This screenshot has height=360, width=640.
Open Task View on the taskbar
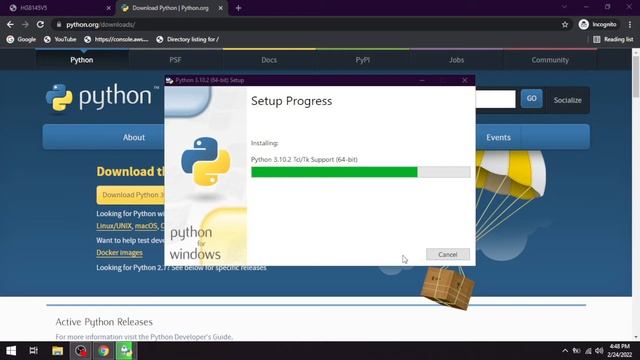coord(33,351)
